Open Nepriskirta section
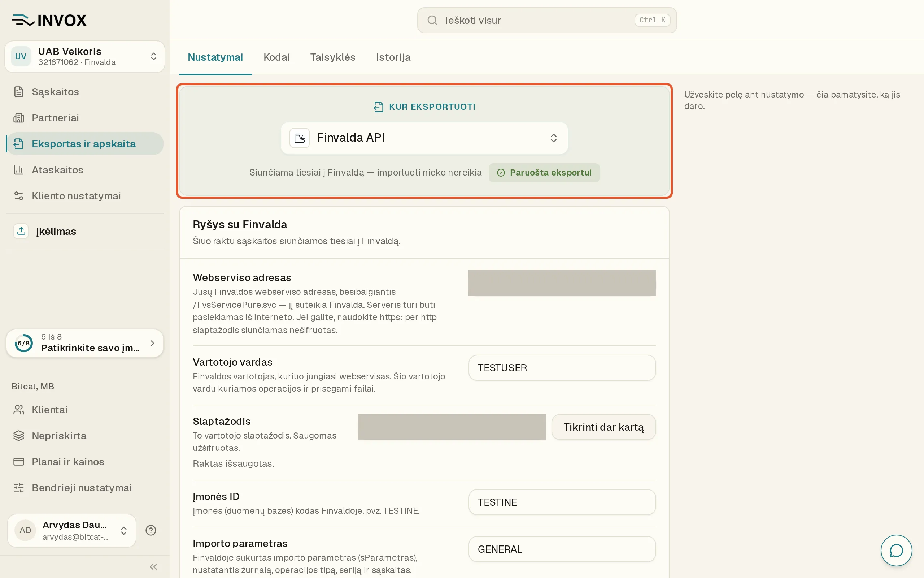 tap(85, 436)
